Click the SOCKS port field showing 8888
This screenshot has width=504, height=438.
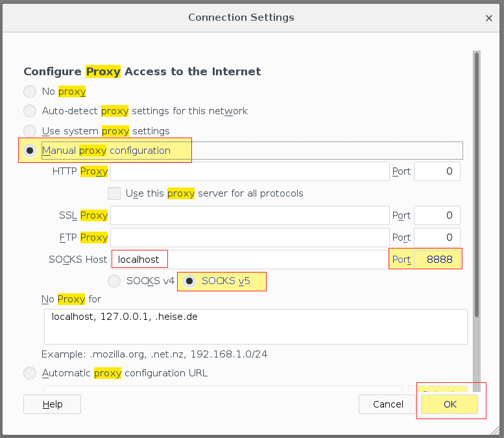click(x=437, y=260)
